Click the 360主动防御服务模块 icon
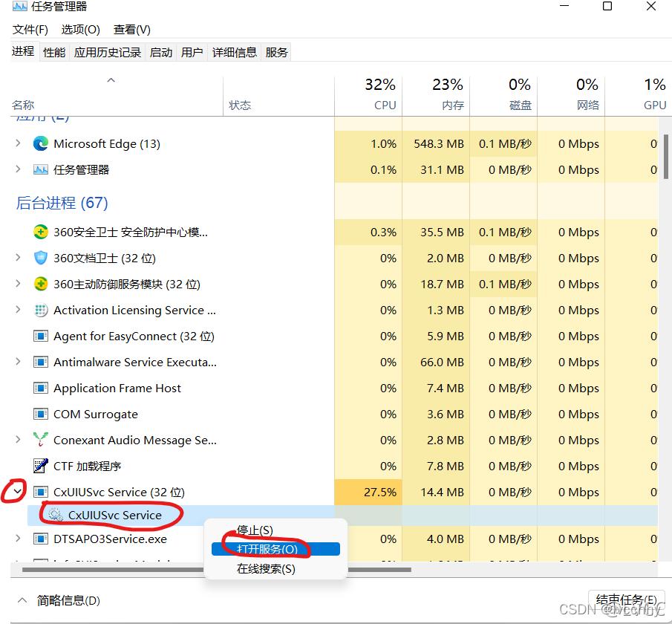 [x=41, y=284]
